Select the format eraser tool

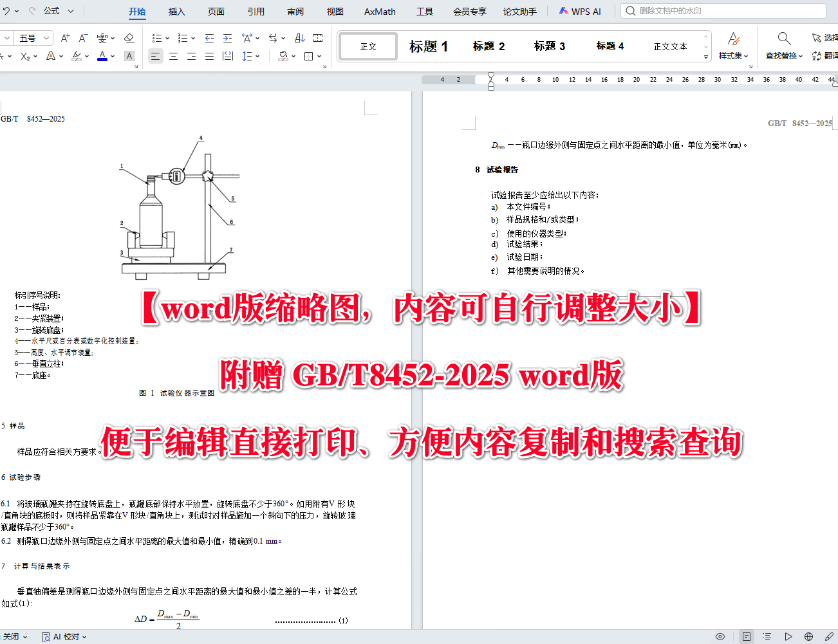coord(128,37)
